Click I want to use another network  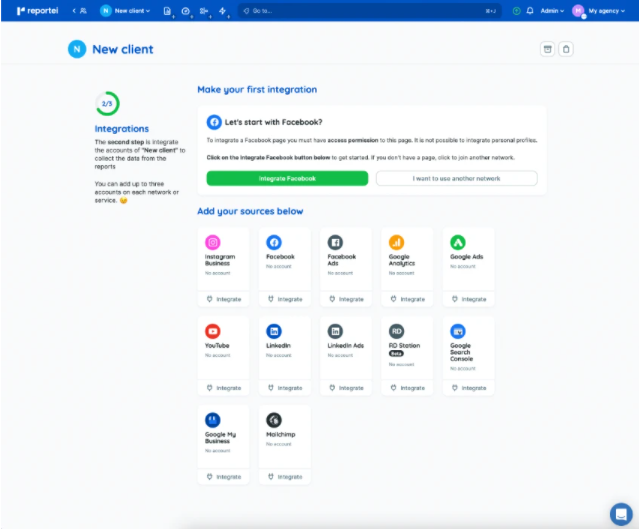pyautogui.click(x=456, y=179)
